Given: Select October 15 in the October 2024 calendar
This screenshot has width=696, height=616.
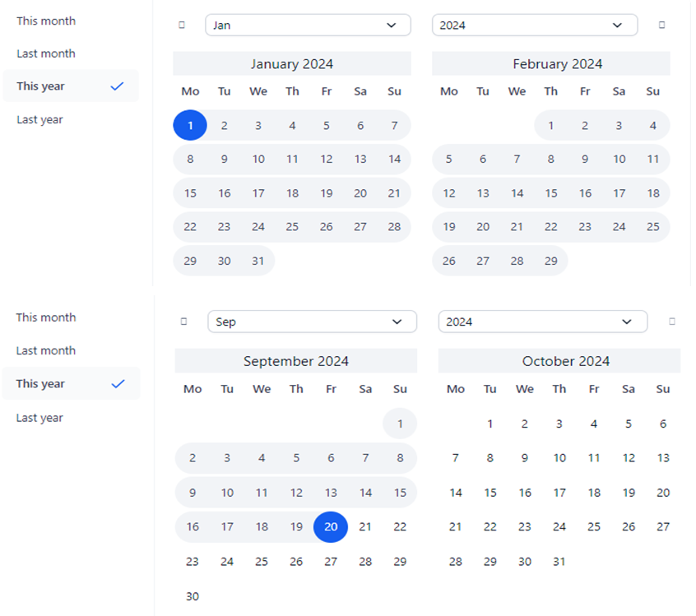Looking at the screenshot, I should pos(490,493).
